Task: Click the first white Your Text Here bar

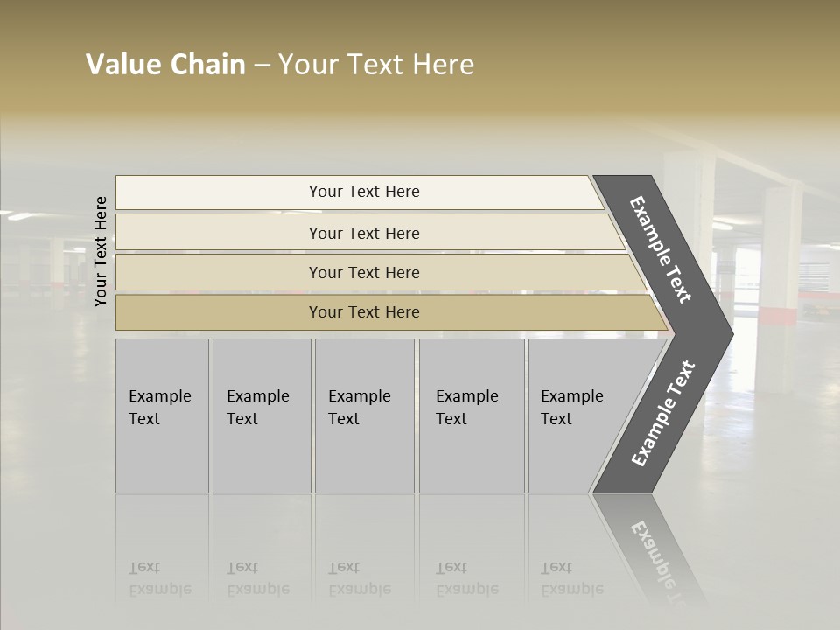Action: [x=360, y=192]
